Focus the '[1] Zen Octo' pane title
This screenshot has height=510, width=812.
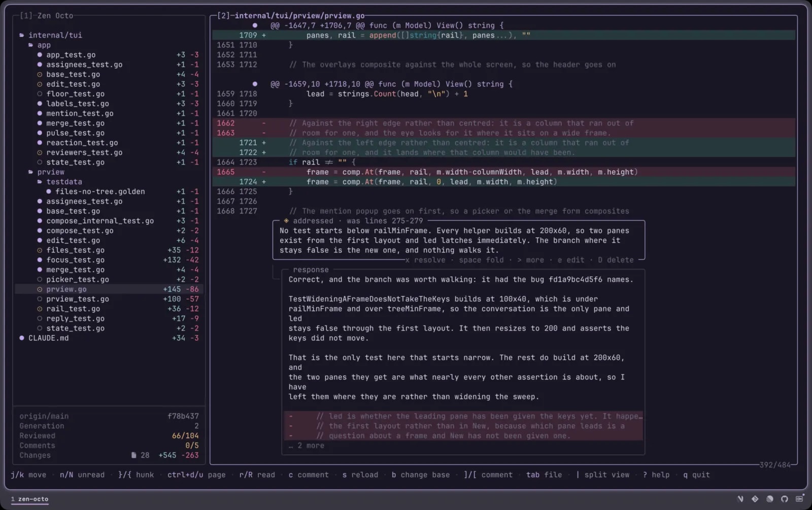[46, 16]
